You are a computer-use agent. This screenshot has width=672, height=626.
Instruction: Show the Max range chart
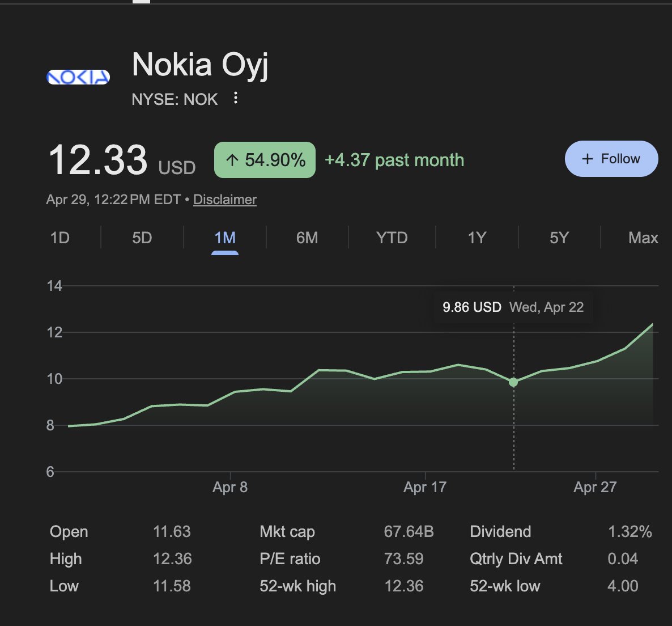click(x=643, y=238)
